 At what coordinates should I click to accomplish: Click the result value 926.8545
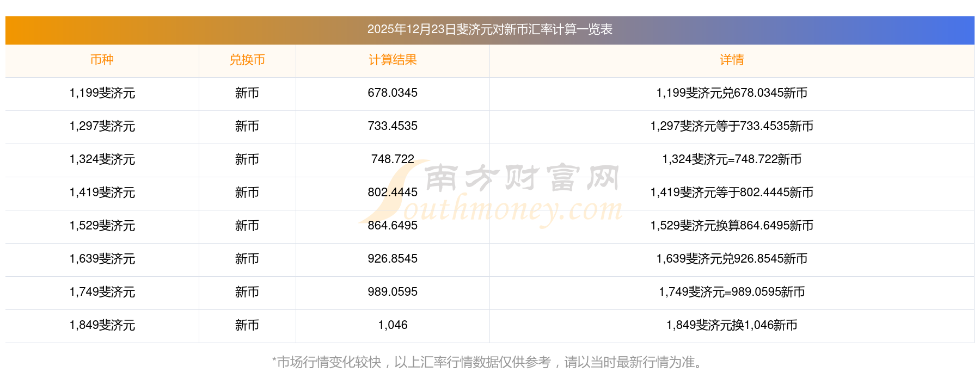[x=393, y=259]
